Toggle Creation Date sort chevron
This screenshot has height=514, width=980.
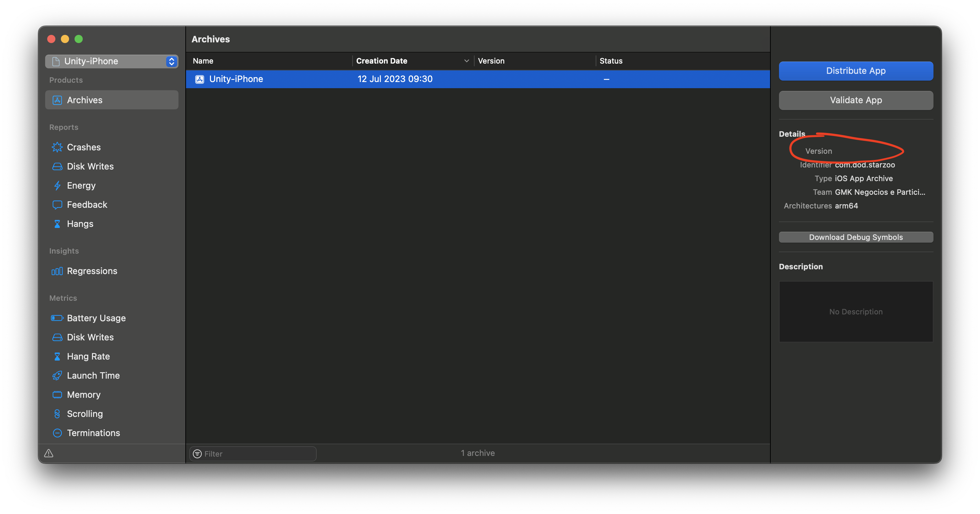click(466, 61)
